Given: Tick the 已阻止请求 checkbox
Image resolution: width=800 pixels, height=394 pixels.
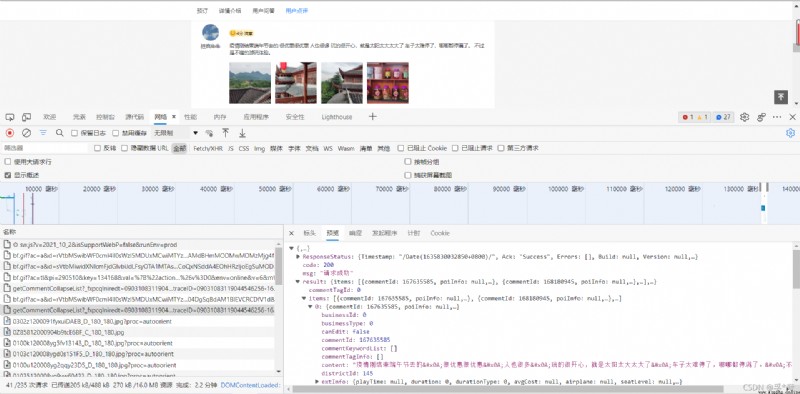Looking at the screenshot, I should coord(455,148).
